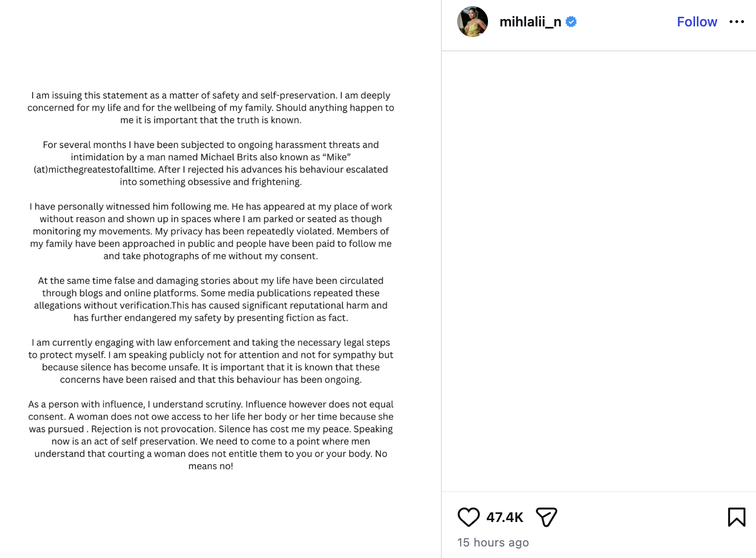The image size is (756, 558).
Task: Click the paragraph starting "For several months"
Action: point(211,163)
